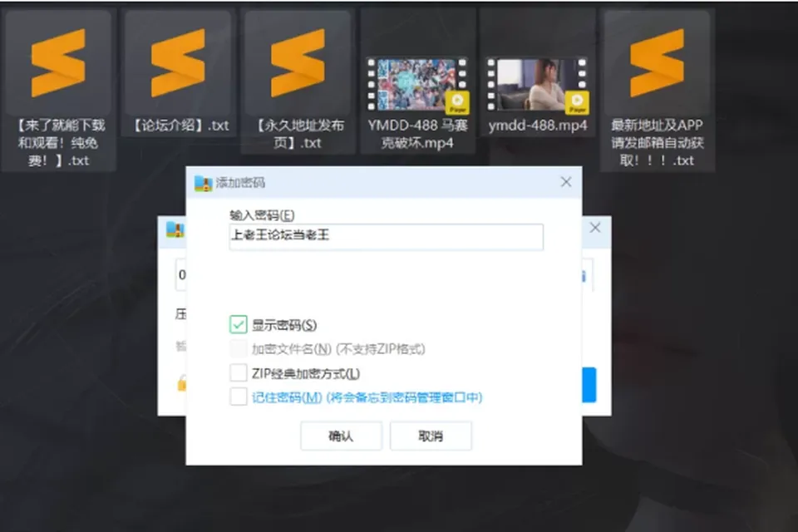The height and width of the screenshot is (532, 798).
Task: Click the blue button in background dialog
Action: tap(589, 385)
